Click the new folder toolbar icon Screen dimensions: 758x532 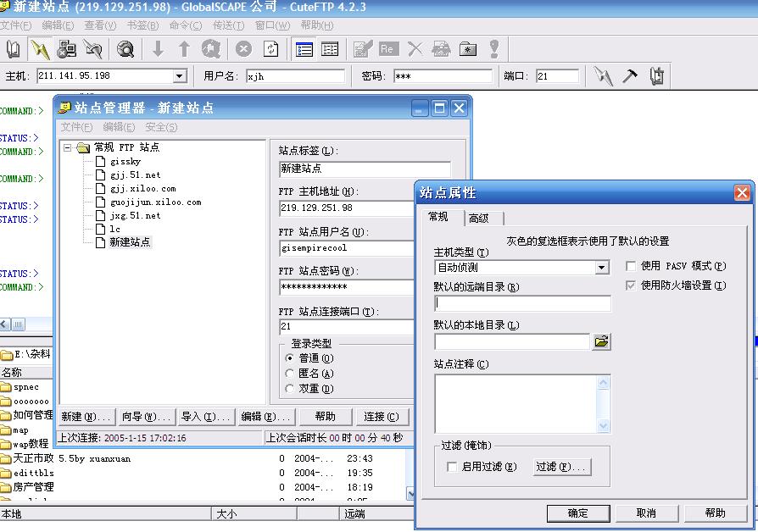coord(467,49)
